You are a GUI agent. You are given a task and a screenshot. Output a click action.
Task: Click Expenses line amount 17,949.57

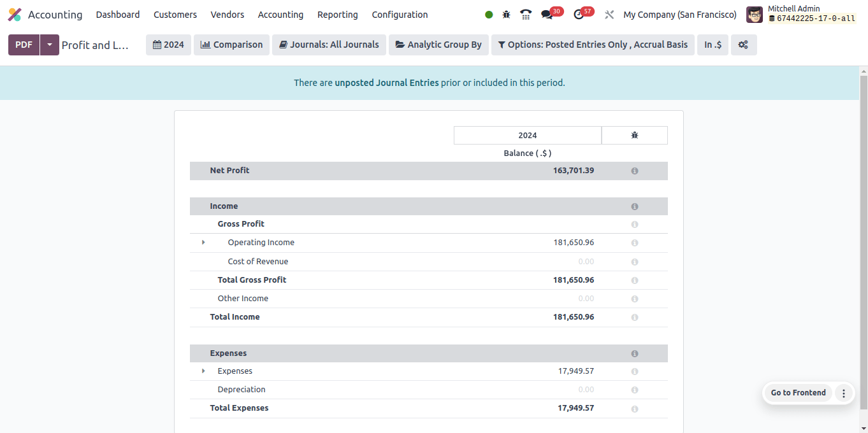pyautogui.click(x=576, y=371)
